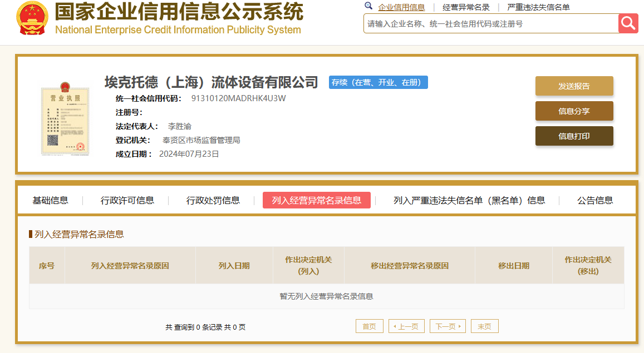The width and height of the screenshot is (644, 353).
Task: Click the site title 国家企业信用信息公示系统
Action: [x=179, y=12]
